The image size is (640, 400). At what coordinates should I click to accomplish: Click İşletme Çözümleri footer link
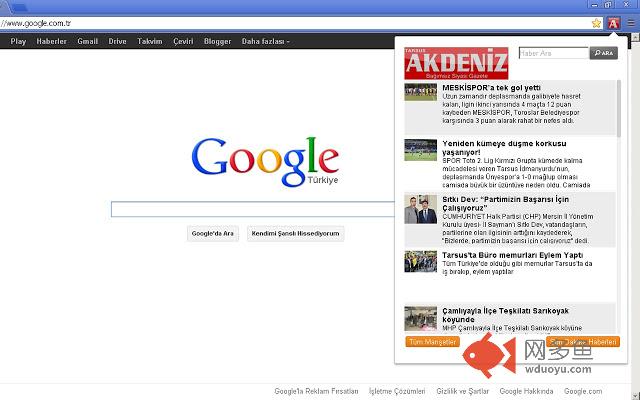[397, 391]
